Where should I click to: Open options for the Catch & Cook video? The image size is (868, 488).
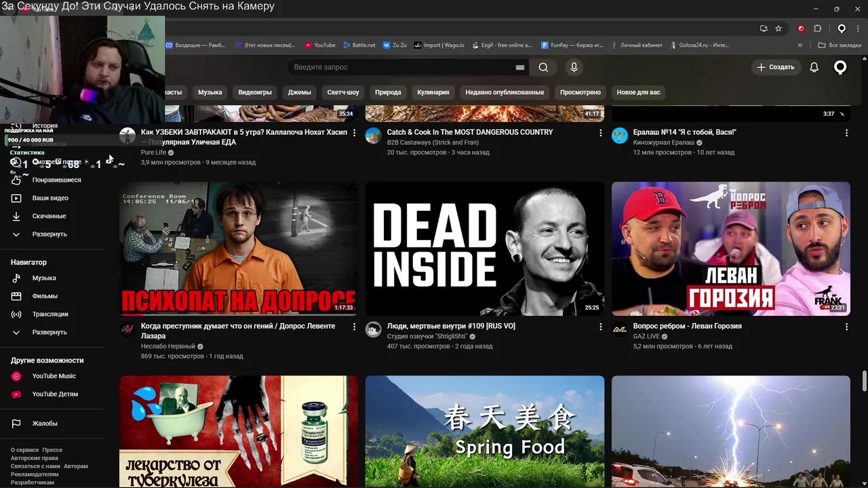pos(600,133)
